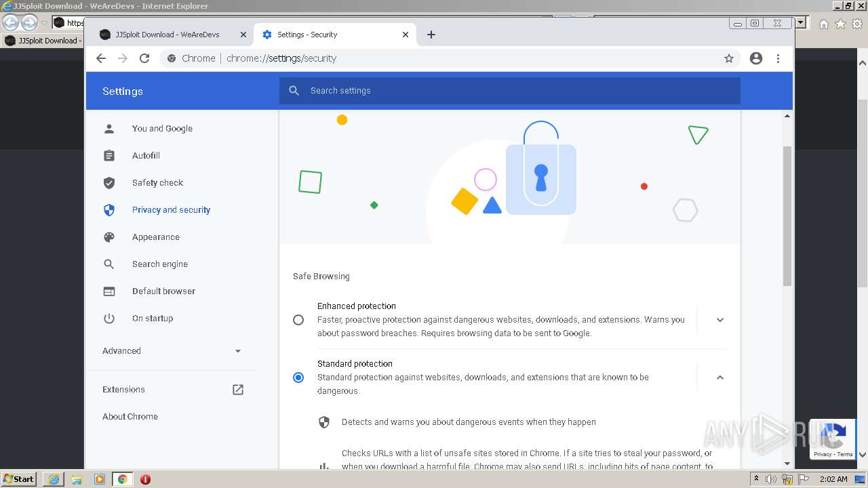Reload the Chrome settings page

[x=144, y=58]
